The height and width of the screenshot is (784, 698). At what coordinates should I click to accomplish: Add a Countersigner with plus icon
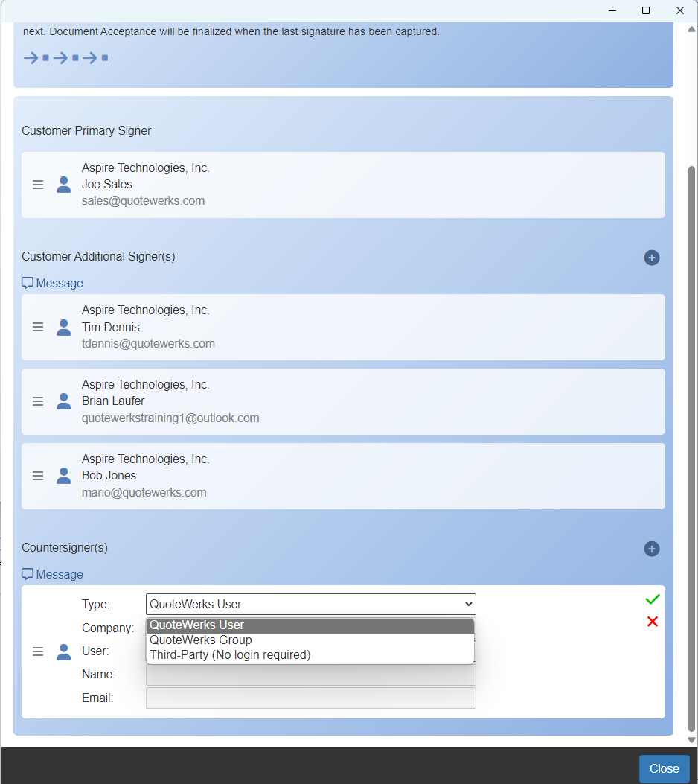coord(652,549)
